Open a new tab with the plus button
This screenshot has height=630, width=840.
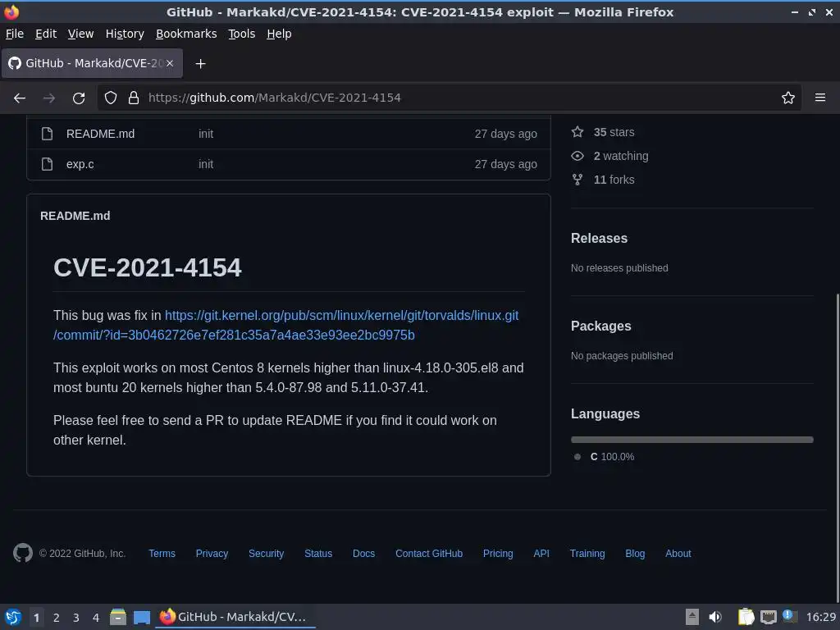coord(200,64)
